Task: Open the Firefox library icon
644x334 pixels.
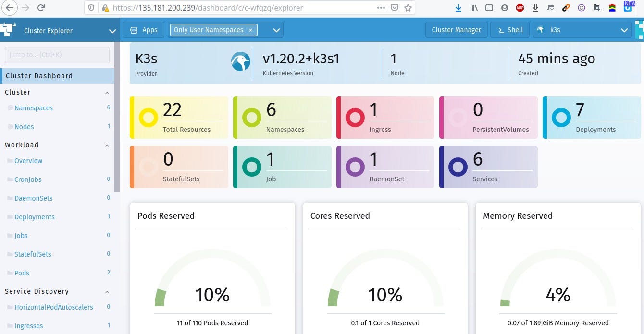Action: pos(474,8)
